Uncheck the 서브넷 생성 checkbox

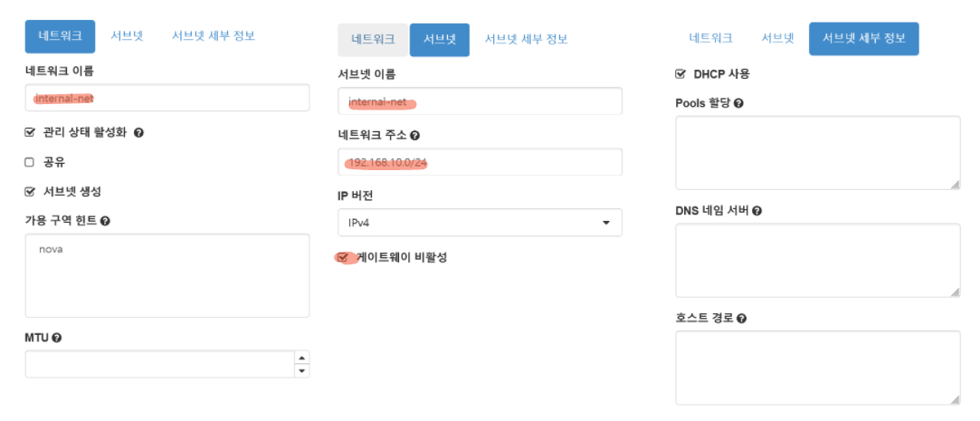29,191
